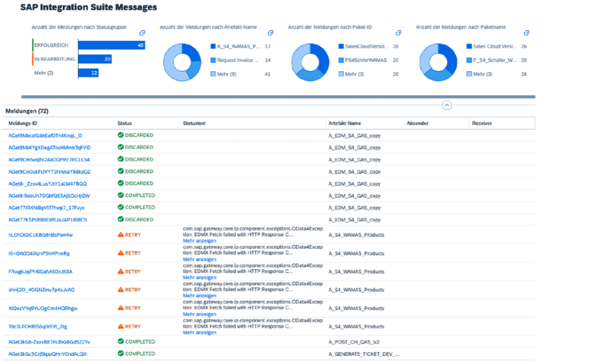The height and width of the screenshot is (364, 596).
Task: Click the DISCARDED check icon in the AGet9NbczIGibtEafDTri4KnqL_O row
Action: tap(120, 135)
